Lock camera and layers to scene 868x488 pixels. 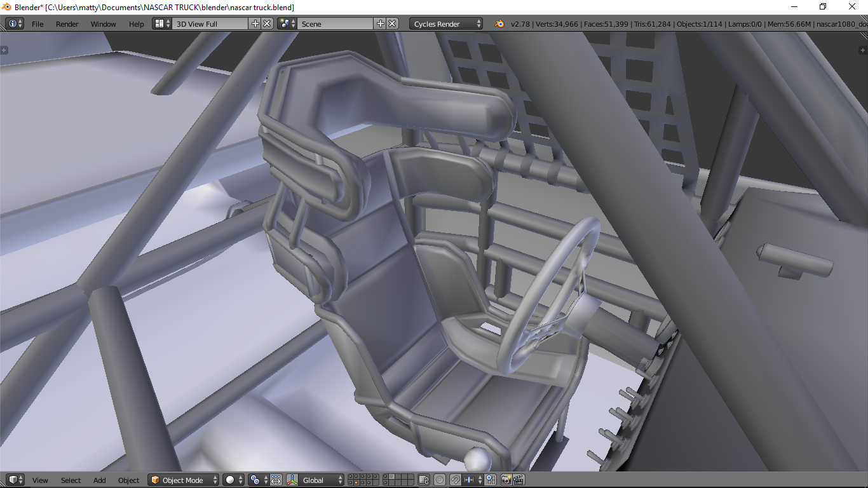point(423,480)
